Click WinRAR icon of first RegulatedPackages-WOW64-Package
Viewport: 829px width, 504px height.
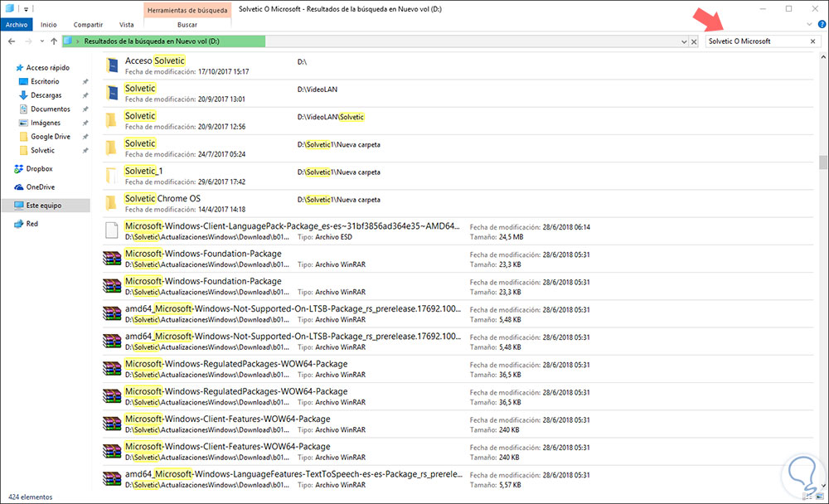112,368
